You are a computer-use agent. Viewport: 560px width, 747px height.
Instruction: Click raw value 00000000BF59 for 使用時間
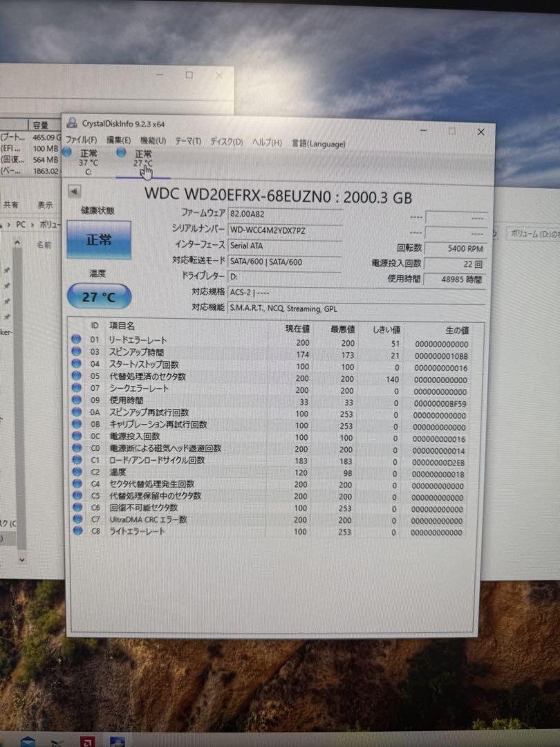point(440,403)
